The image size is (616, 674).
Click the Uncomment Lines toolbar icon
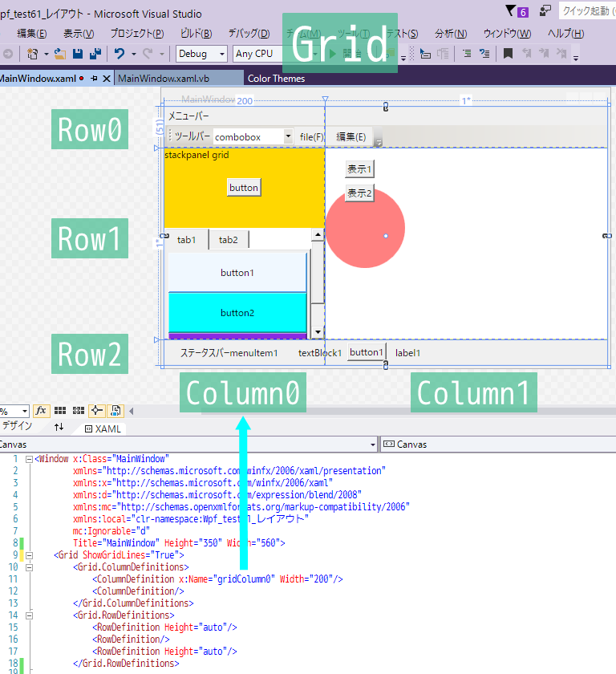484,54
